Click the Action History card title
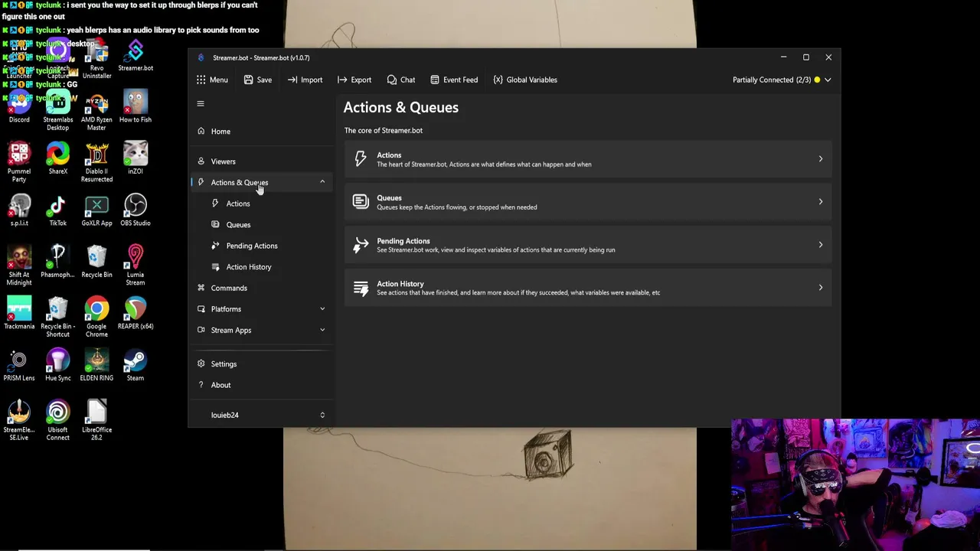 (400, 284)
